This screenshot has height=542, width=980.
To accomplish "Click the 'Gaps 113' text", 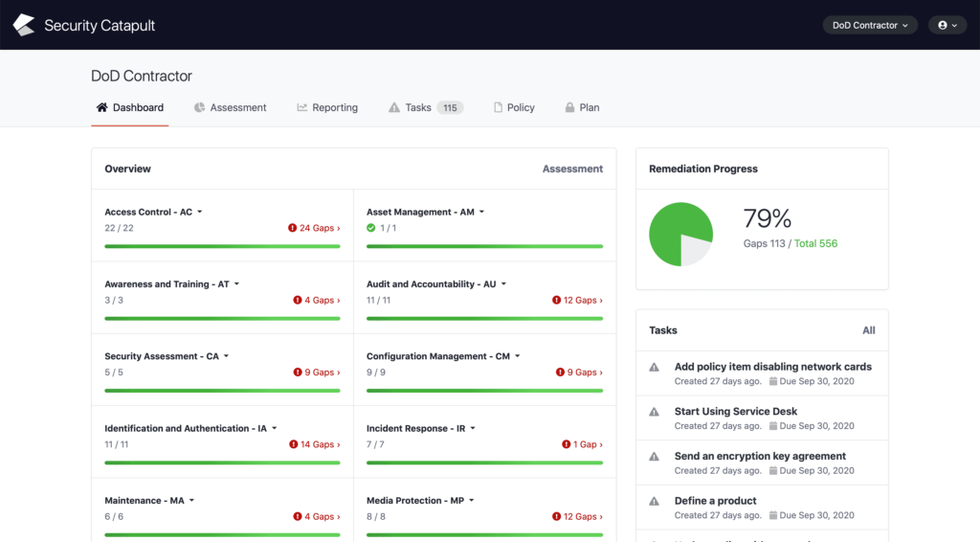I will pos(764,244).
